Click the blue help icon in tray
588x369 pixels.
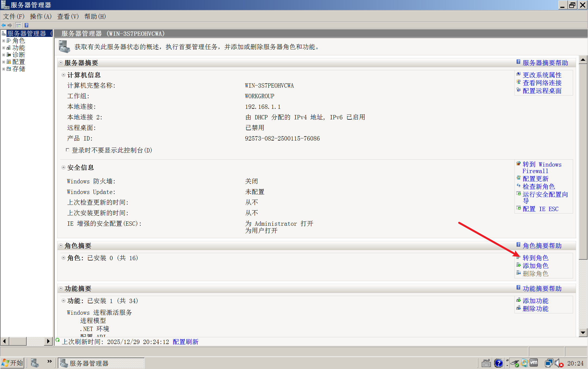coord(498,363)
